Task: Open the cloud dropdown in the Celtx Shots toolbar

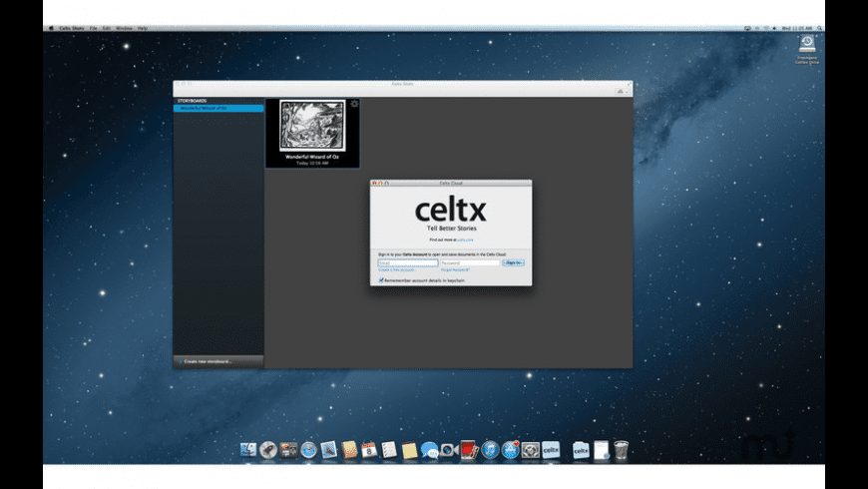Action: pos(623,92)
